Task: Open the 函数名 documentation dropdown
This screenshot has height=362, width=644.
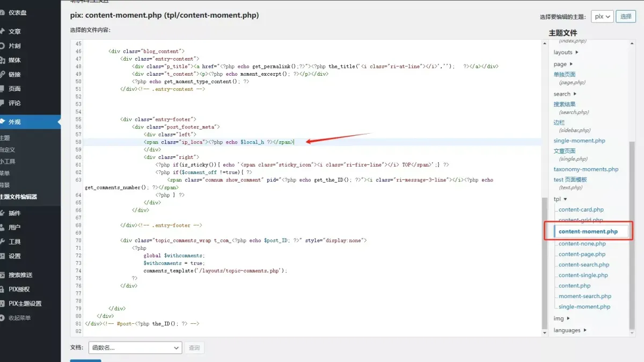Action: point(135,348)
